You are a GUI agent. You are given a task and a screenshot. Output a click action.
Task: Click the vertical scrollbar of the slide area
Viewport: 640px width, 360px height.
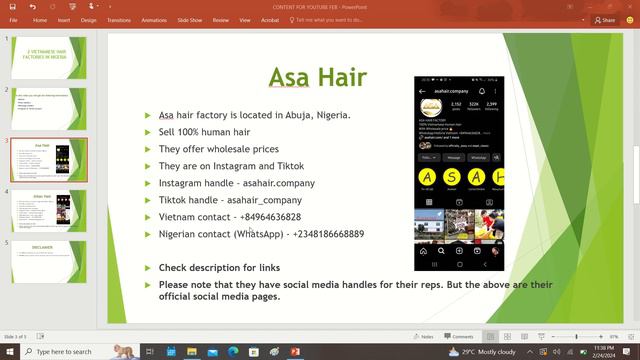(x=636, y=175)
